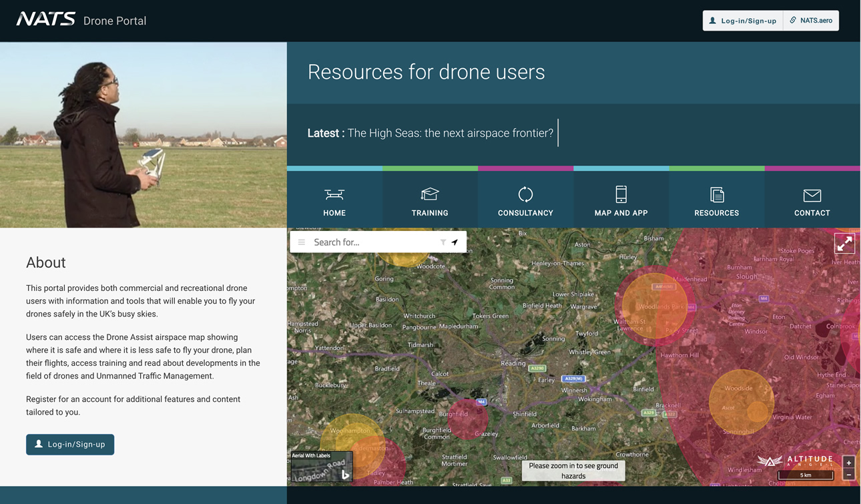Open the Resources documents icon

click(717, 194)
